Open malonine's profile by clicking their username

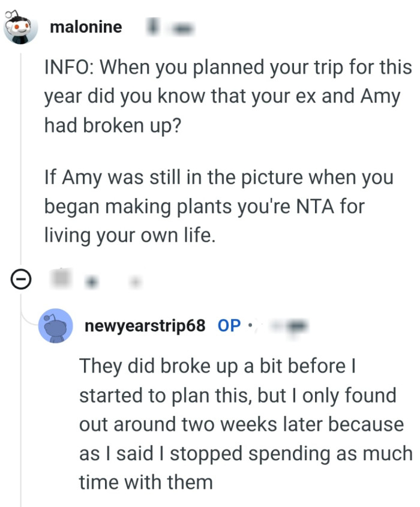[x=86, y=27]
